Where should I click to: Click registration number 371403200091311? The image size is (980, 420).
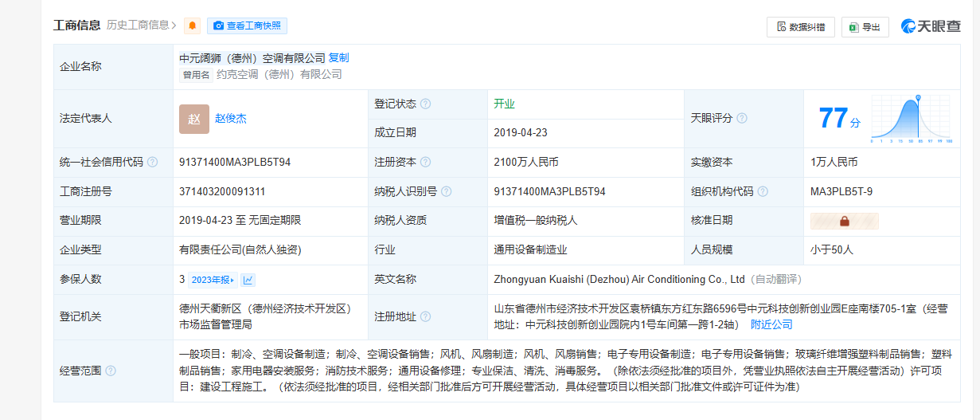point(222,191)
